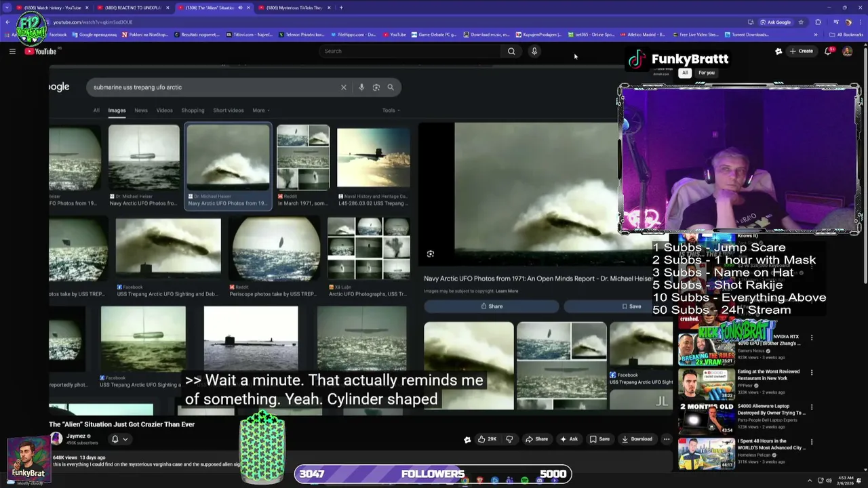Open 'Eating at the Worst Reviewed Restaurant' thumbnail
Viewport: 868px width, 488px height.
point(706,384)
